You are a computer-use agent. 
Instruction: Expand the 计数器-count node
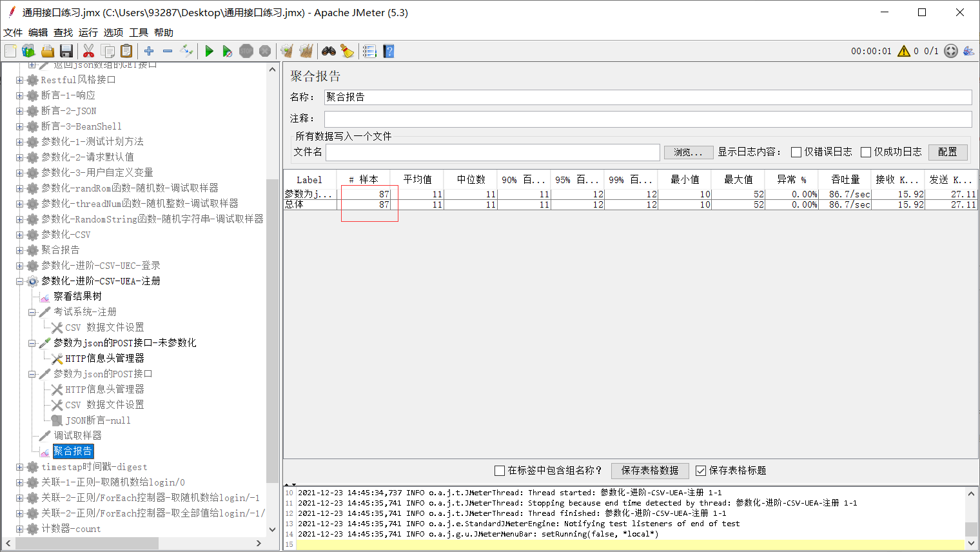[x=19, y=529]
